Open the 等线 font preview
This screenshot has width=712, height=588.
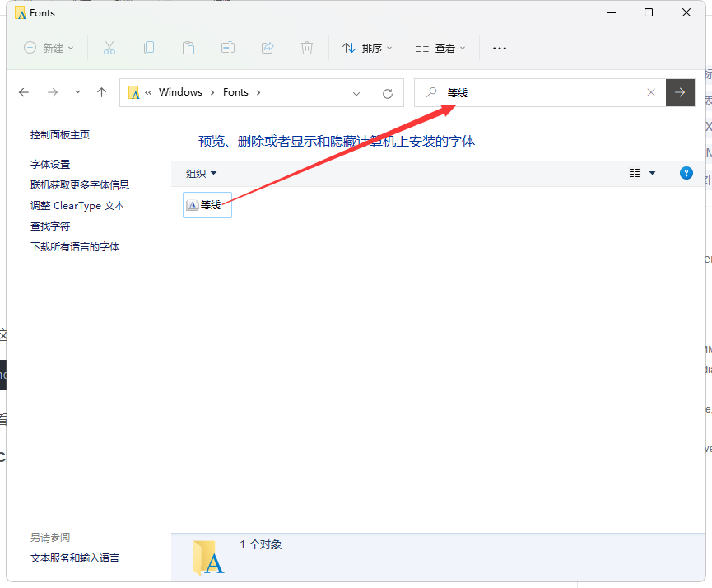[207, 205]
